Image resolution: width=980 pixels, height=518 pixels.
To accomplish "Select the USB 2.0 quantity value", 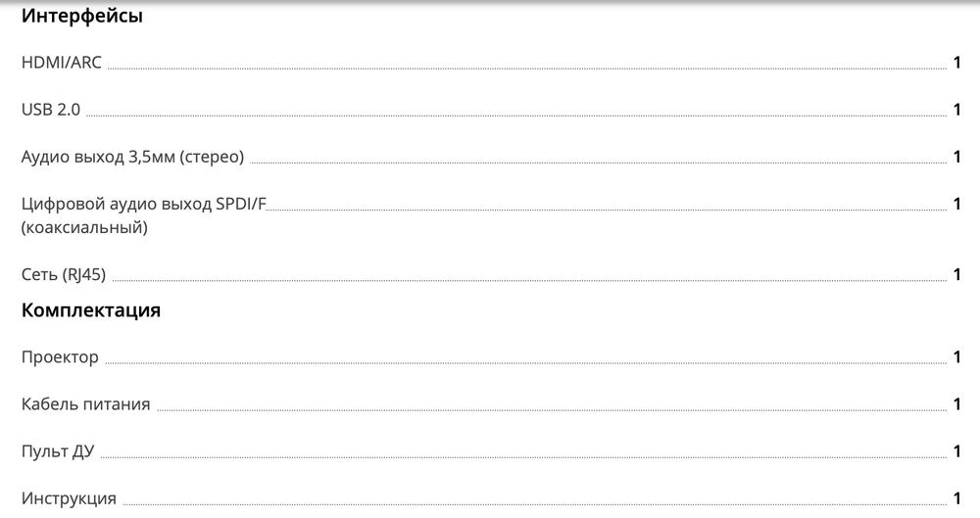I will tap(956, 110).
